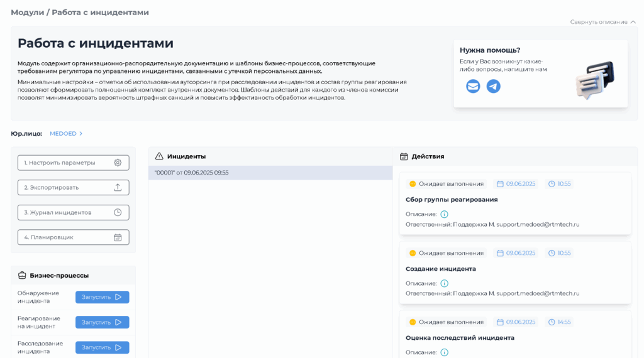644x358 pixels.
Task: Click the 14:55 time value
Action: (564, 322)
